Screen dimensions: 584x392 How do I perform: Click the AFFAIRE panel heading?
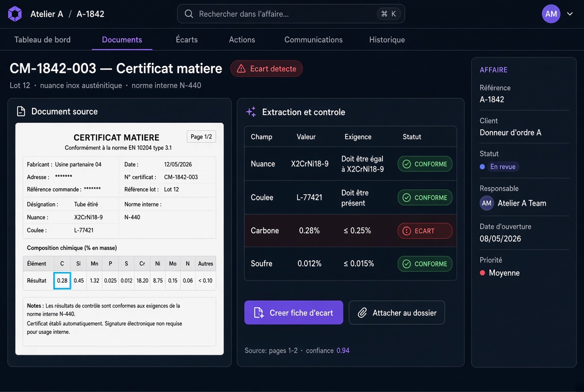[x=493, y=69]
